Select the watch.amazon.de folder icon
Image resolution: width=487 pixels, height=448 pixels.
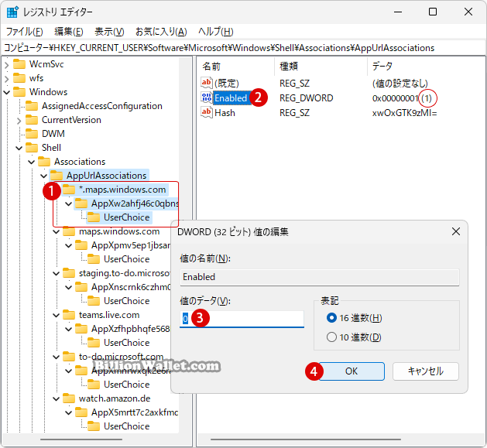(x=69, y=398)
